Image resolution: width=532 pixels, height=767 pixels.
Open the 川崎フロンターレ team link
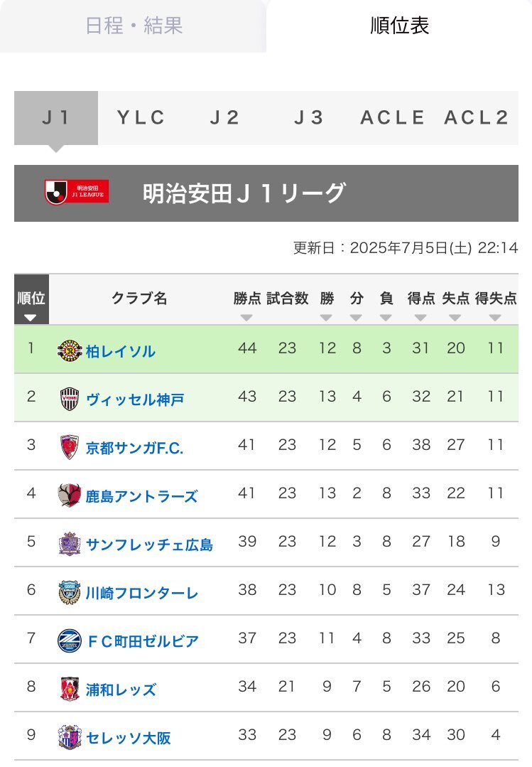[142, 593]
